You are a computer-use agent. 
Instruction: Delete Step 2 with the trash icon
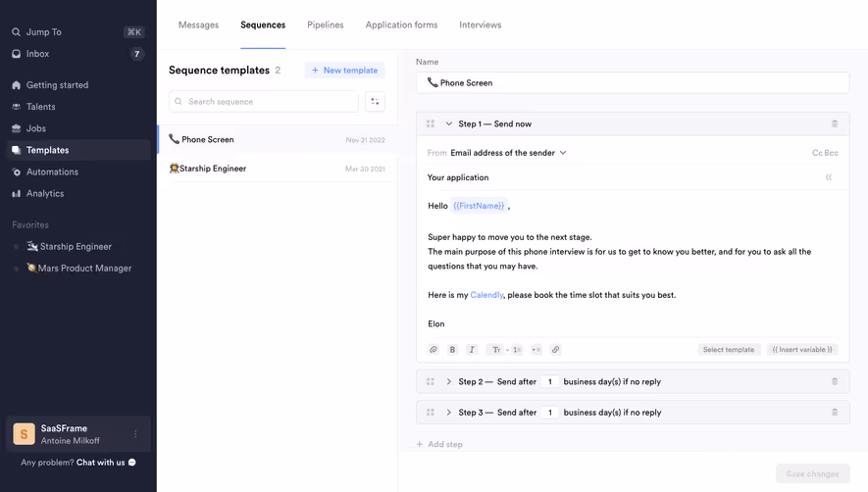[x=835, y=381]
